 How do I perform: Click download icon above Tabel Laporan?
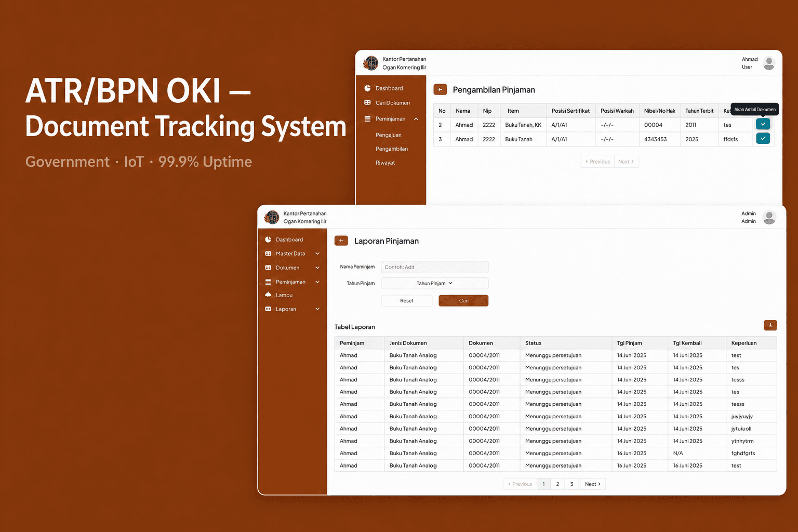pyautogui.click(x=770, y=325)
